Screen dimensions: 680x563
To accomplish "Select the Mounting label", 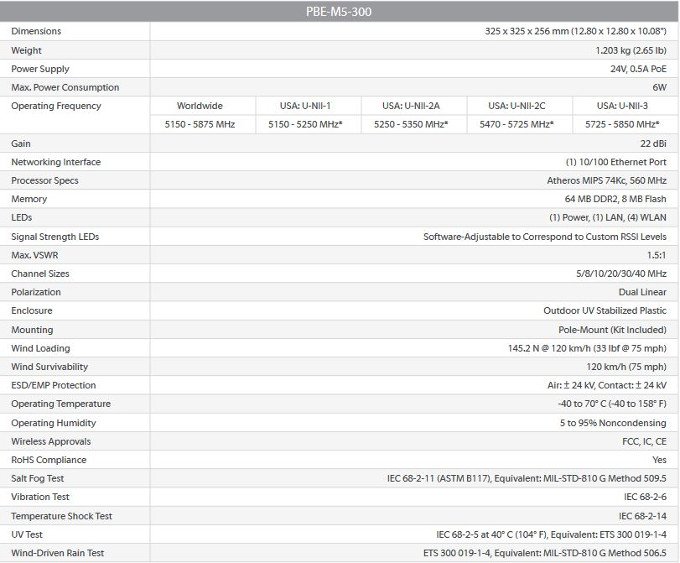I will (x=32, y=330).
